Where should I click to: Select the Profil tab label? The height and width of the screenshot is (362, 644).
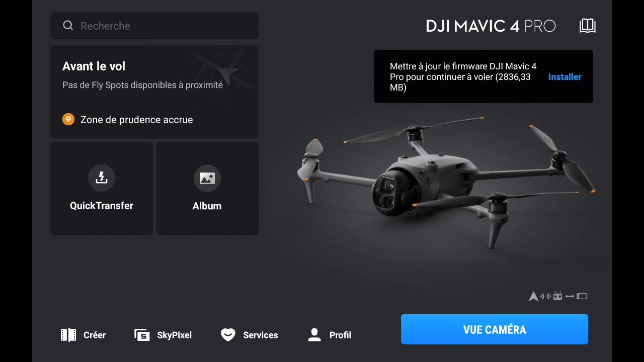[340, 335]
